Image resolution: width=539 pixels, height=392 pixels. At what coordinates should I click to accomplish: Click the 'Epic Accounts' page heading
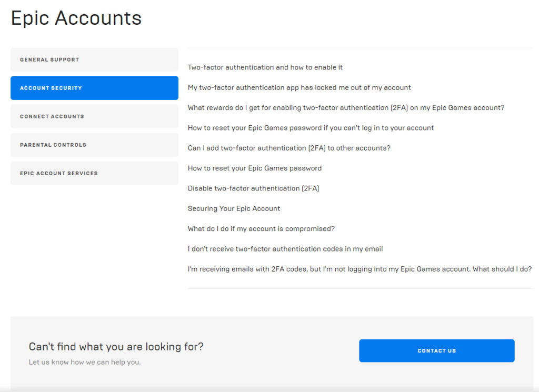pos(76,18)
